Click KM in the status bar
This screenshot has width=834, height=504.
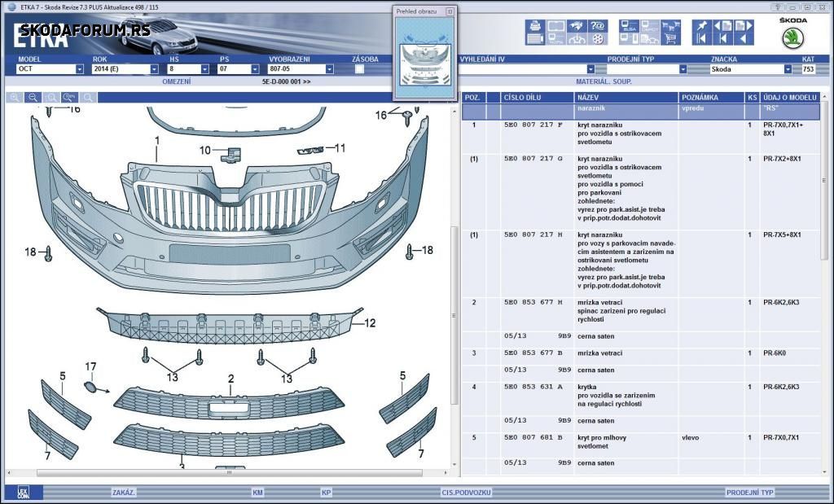(x=258, y=493)
